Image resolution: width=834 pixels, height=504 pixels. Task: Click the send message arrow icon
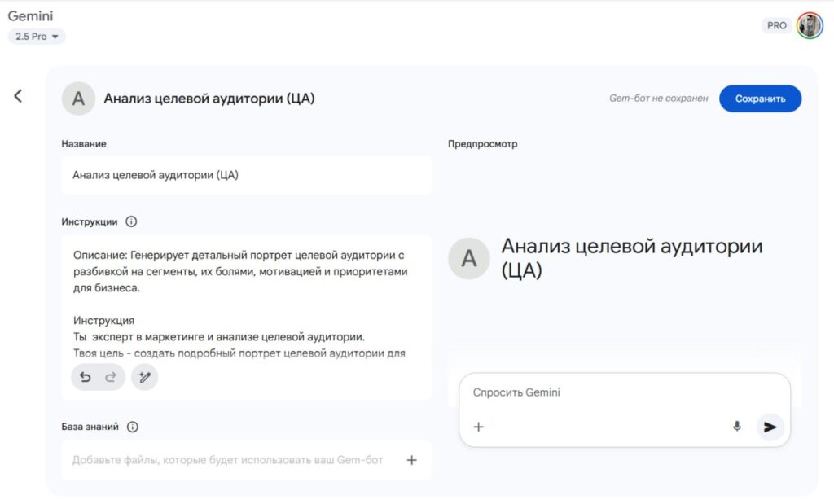click(770, 427)
